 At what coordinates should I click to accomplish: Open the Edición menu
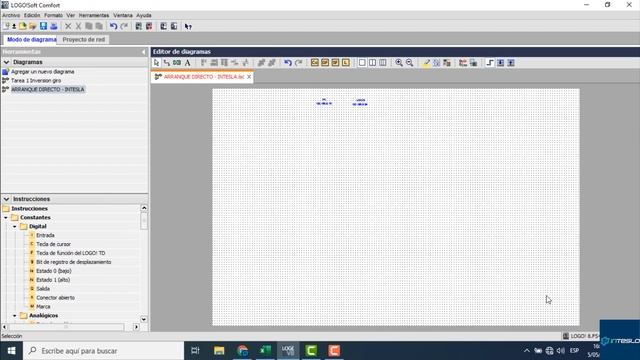coord(32,15)
